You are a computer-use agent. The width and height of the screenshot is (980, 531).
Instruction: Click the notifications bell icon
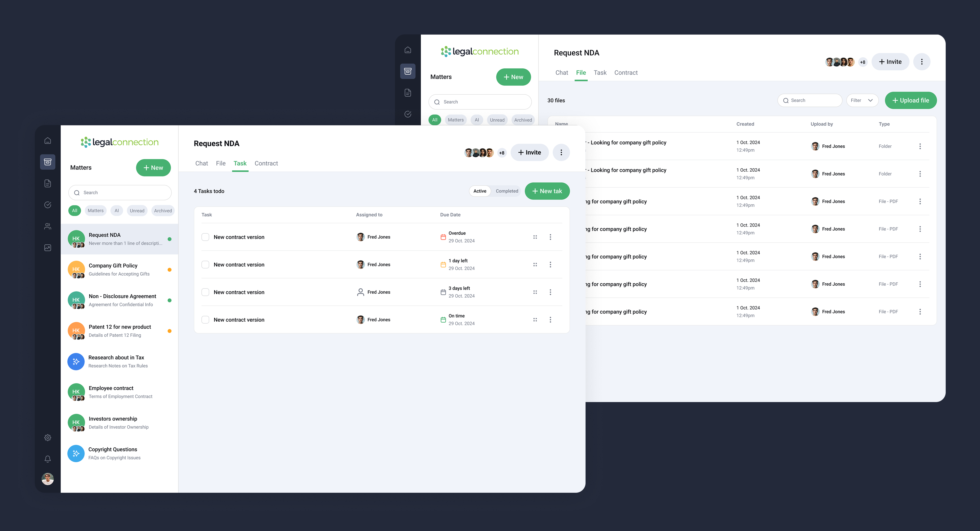tap(48, 459)
